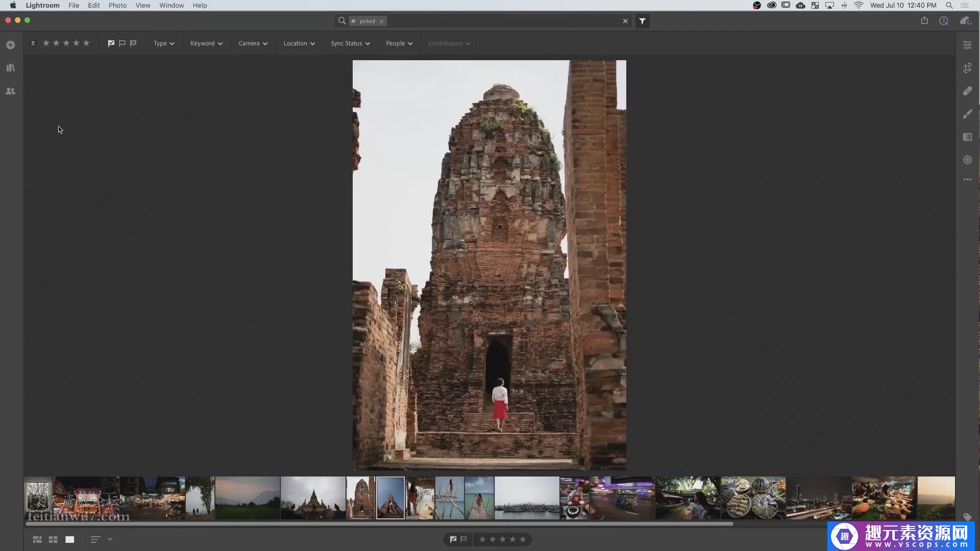Select the Linear Gradient tool

(967, 137)
